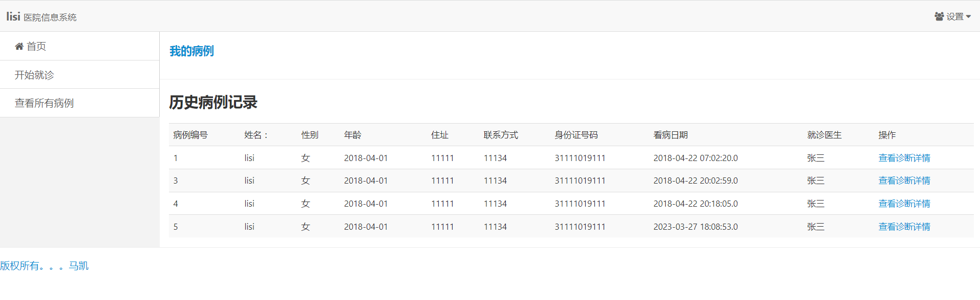Select date 2023-03-27 18:08:53.0 cell
The image size is (980, 300).
(x=696, y=227)
